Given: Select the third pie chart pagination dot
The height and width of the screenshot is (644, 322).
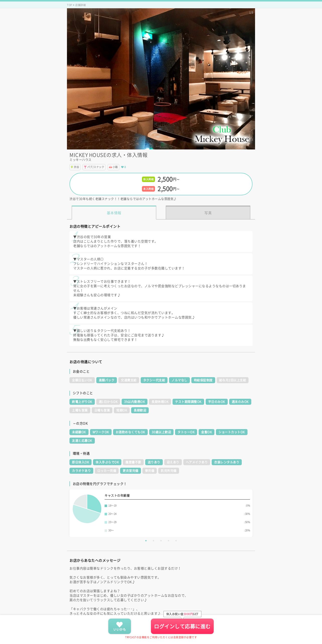Looking at the screenshot, I should (161, 541).
